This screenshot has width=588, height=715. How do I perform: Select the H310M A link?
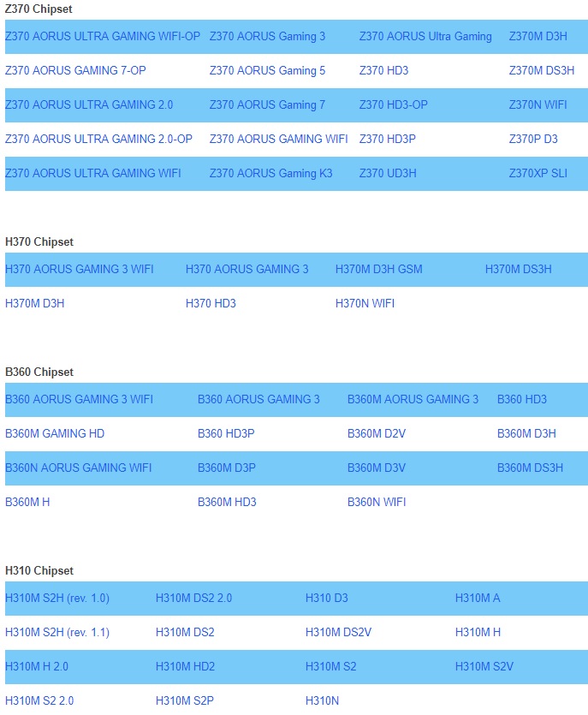(x=478, y=599)
